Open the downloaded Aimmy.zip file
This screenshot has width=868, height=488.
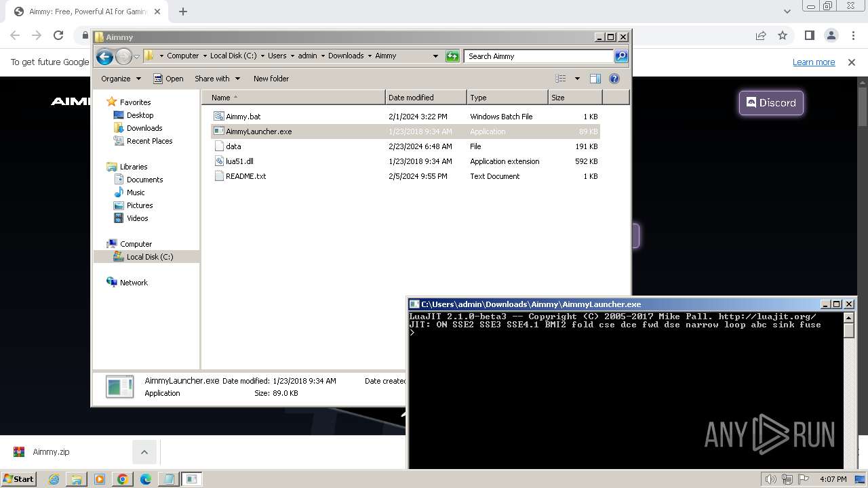[x=51, y=452]
